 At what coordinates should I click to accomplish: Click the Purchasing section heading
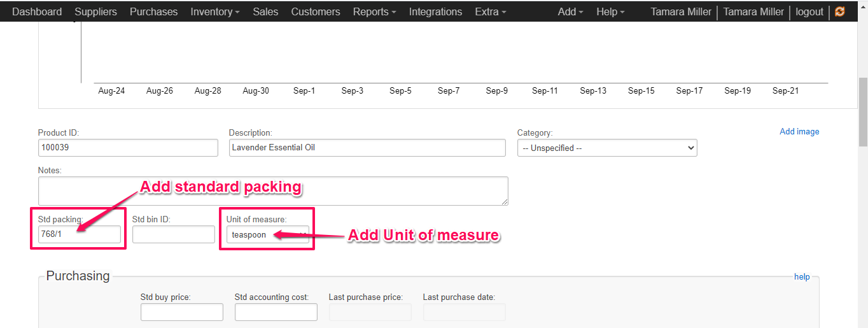tap(78, 276)
